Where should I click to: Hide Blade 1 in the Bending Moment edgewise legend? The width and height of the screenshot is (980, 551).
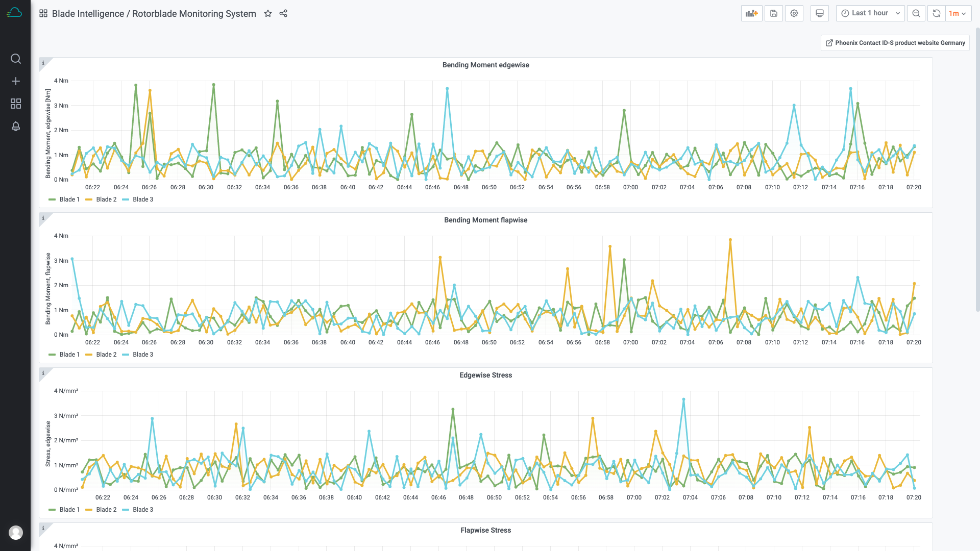pyautogui.click(x=69, y=199)
